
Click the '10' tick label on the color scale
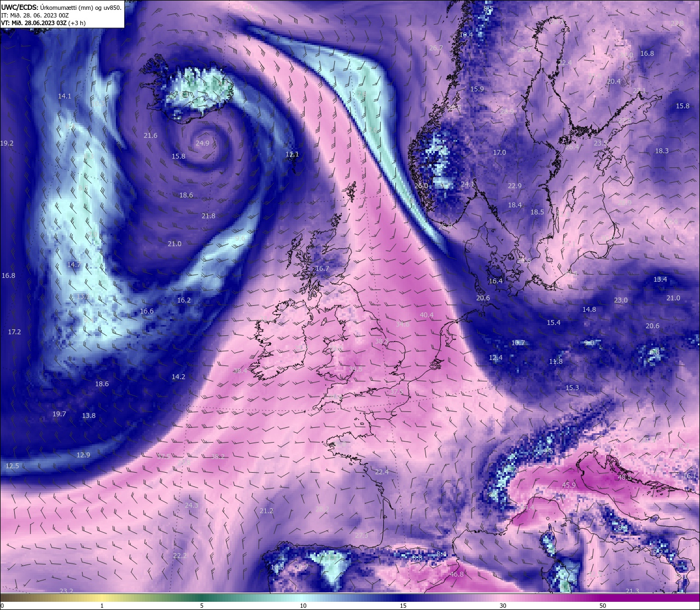point(303,606)
